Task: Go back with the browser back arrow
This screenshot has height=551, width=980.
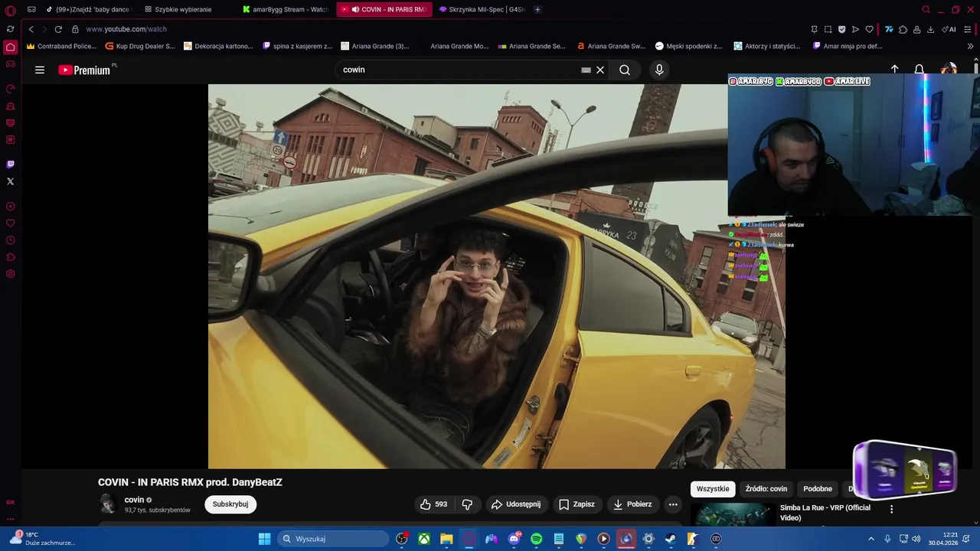Action: pos(31,29)
